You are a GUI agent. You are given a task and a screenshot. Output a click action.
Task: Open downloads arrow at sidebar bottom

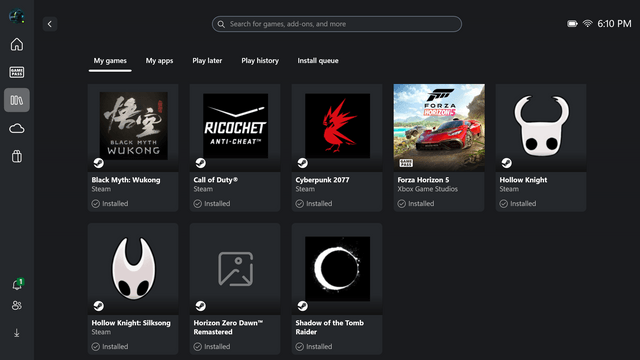(x=17, y=333)
